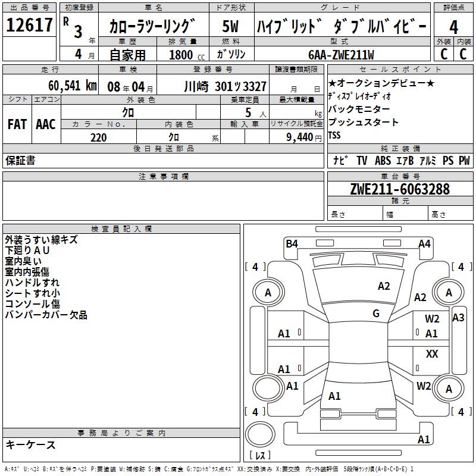Select the キーケース office notice entry
476x476 pixels.
[30, 444]
